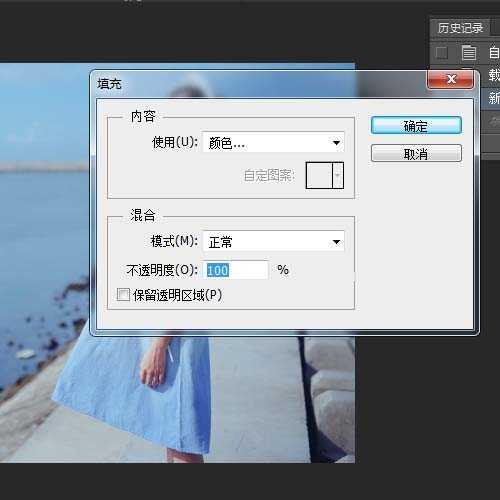
Task: Confirm the fill with the 确定 button
Action: tap(416, 126)
